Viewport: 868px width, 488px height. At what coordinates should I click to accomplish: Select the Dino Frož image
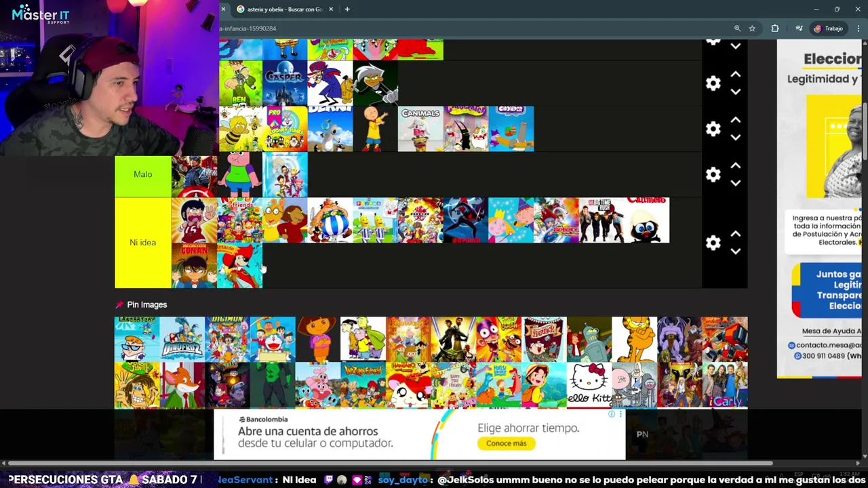point(182,339)
